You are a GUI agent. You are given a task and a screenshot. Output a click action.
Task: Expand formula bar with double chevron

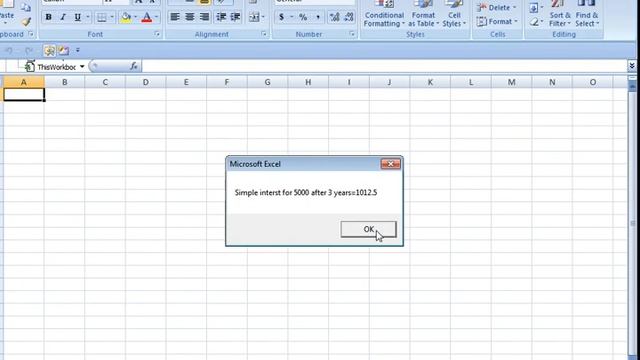point(632,66)
